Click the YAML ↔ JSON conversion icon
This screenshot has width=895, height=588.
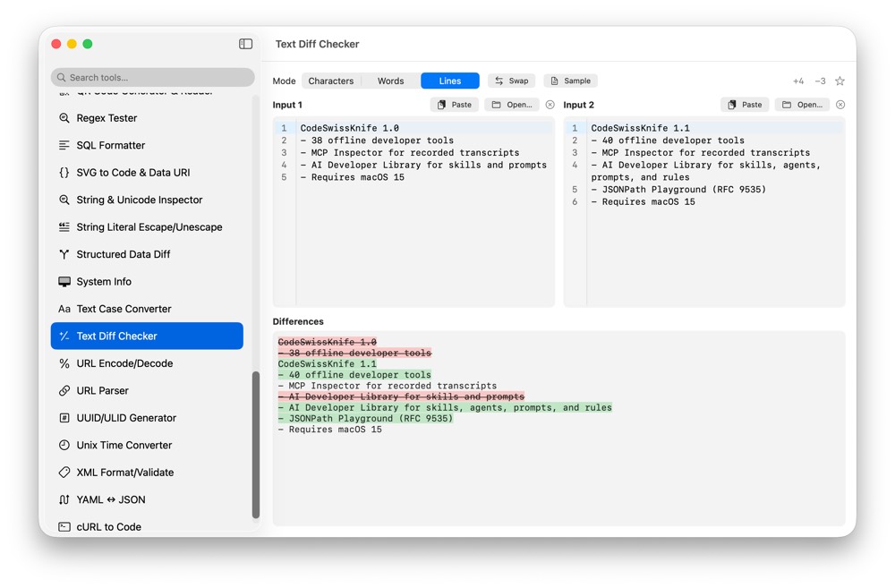click(x=64, y=499)
